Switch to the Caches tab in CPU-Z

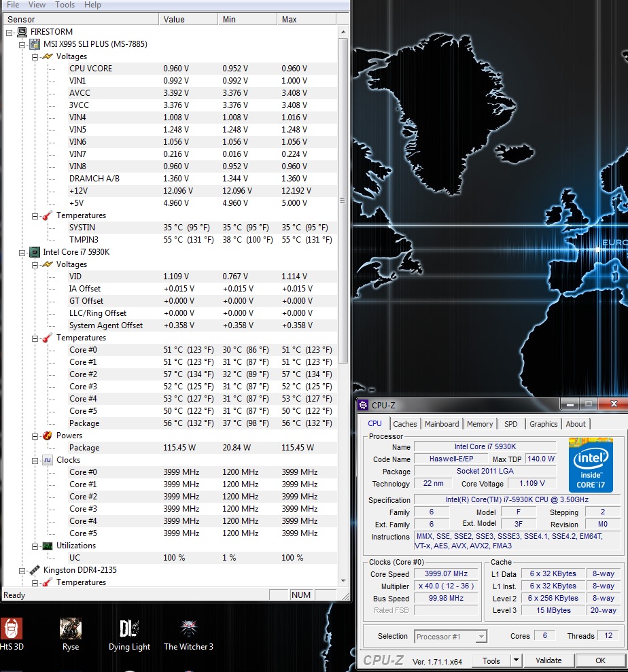404,424
